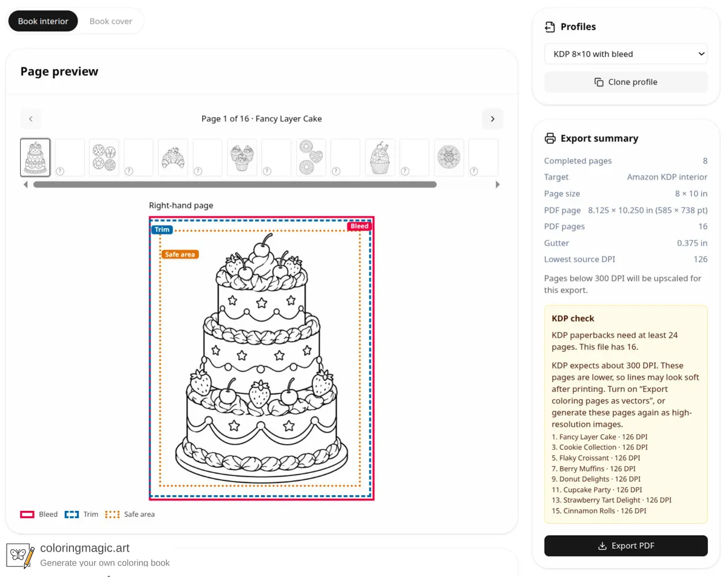Click '15. Cinnamon Rolls · 126 DPI' entry
728x577 pixels.
point(599,511)
